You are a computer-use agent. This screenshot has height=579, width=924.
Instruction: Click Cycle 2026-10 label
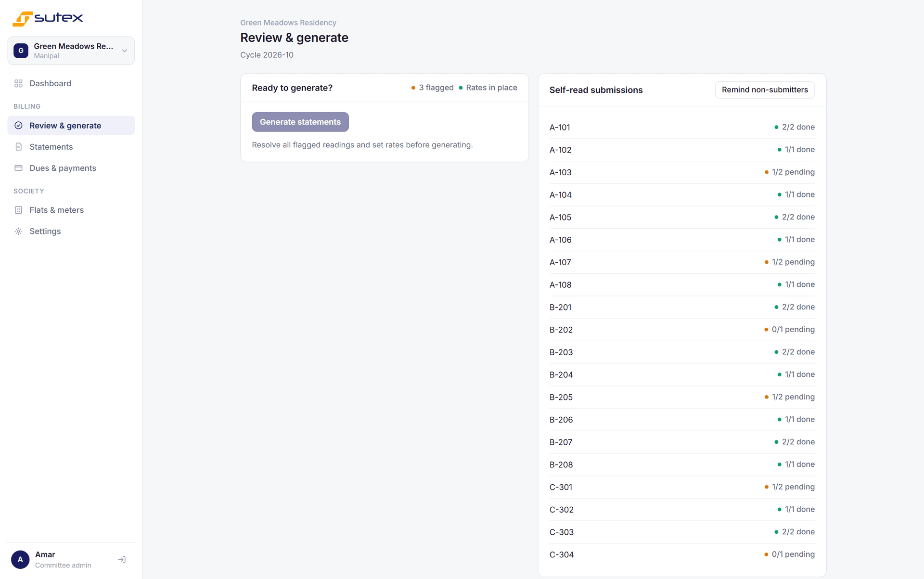tap(267, 55)
